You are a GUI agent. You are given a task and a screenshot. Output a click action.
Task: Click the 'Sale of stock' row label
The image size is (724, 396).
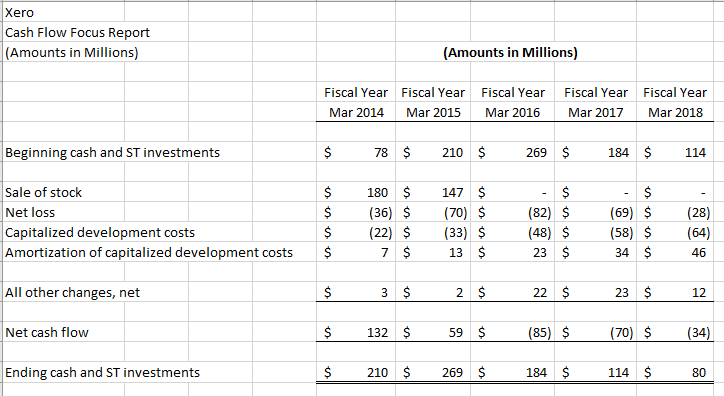coord(43,192)
